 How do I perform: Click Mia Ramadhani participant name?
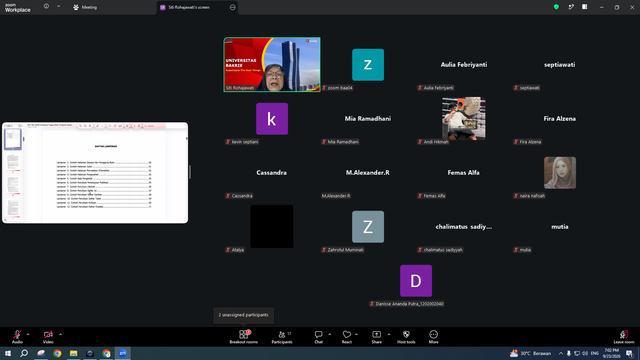coord(368,119)
